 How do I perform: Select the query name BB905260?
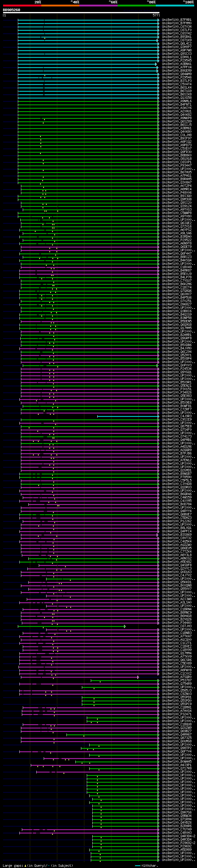coord(11,10)
